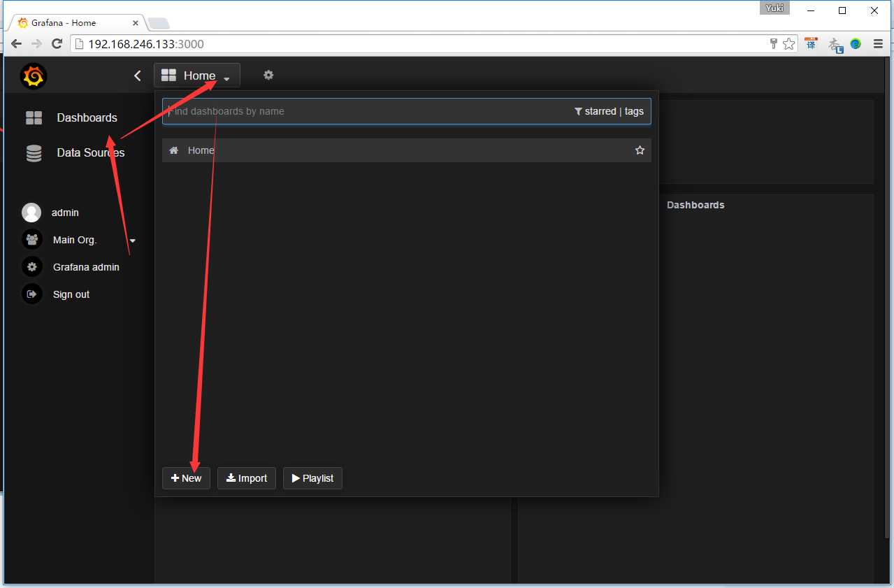Click the home icon in Home row
Viewport: 894px width, 588px height.
[x=174, y=150]
